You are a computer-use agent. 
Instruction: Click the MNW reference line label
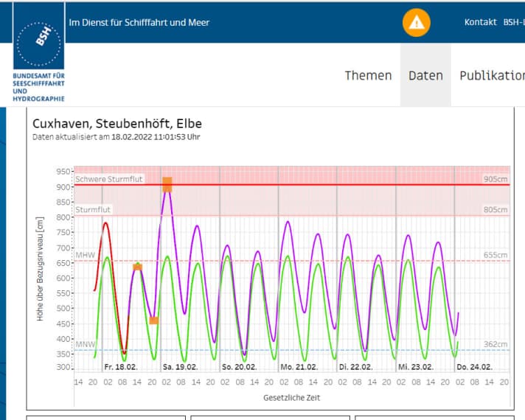(x=85, y=344)
